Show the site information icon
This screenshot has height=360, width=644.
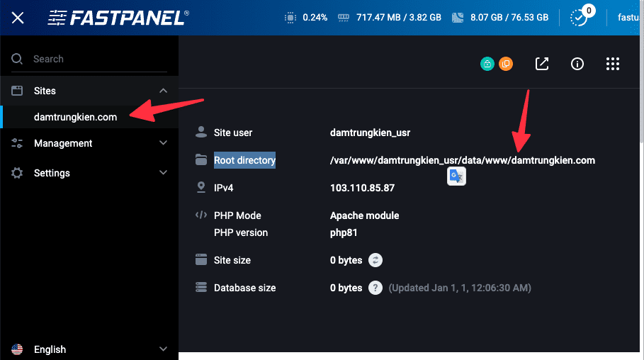[577, 64]
